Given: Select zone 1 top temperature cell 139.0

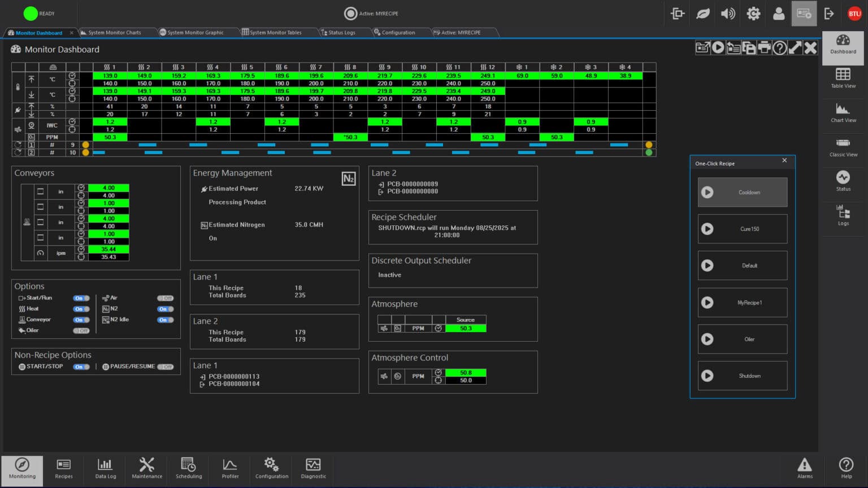Looking at the screenshot, I should coord(110,76).
